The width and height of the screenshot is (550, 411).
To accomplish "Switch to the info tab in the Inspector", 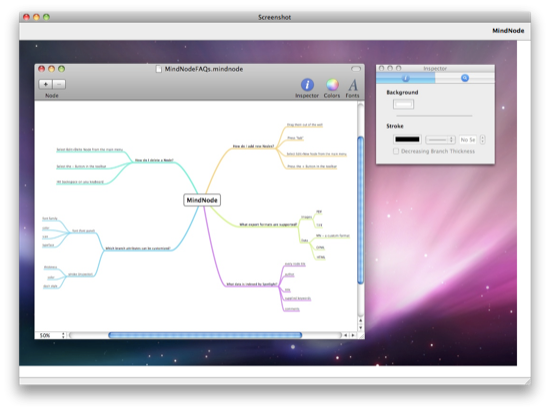I will tap(405, 78).
